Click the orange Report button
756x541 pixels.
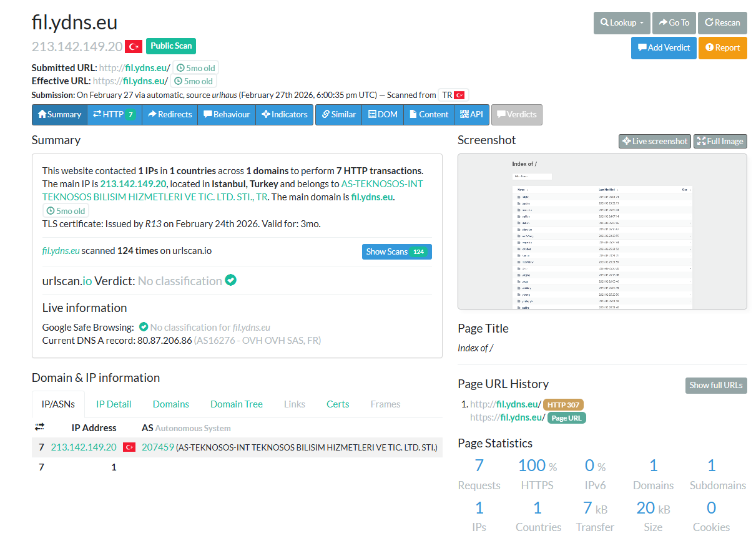point(722,47)
